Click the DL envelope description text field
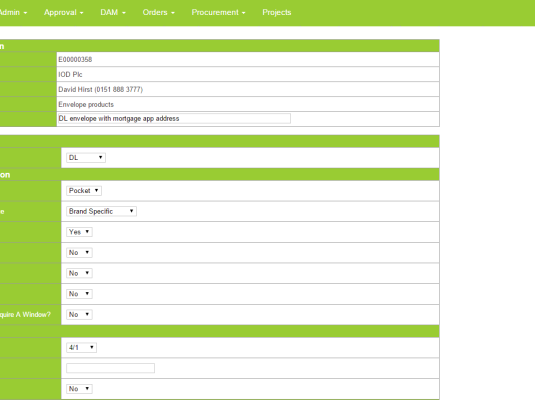Screen dimensions: 535x400 point(174,118)
